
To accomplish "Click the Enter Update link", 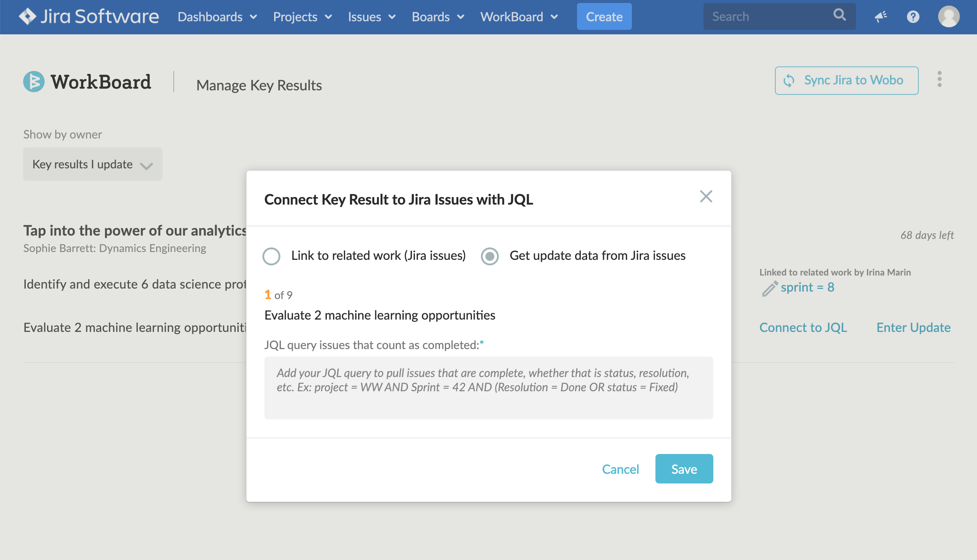I will (x=913, y=327).
